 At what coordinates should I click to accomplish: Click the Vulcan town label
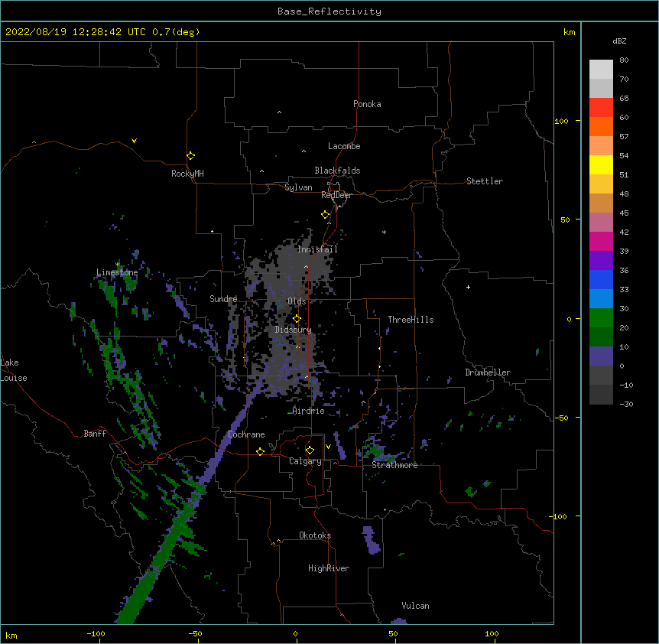coord(415,606)
